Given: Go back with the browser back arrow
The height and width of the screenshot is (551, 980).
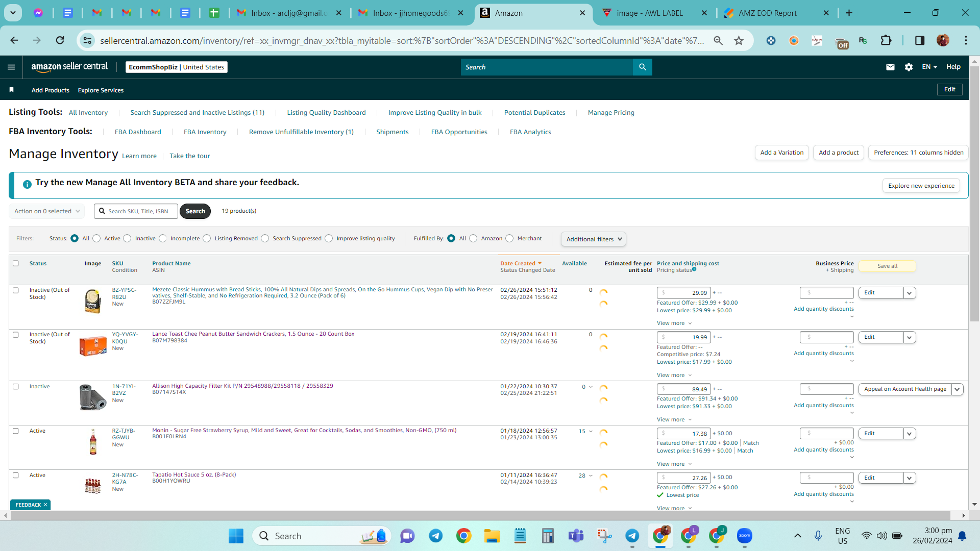Looking at the screenshot, I should point(14,40).
